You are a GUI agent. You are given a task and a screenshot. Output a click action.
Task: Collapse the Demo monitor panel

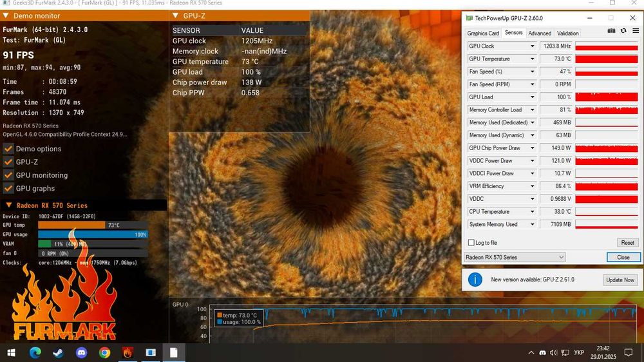[x=6, y=15]
